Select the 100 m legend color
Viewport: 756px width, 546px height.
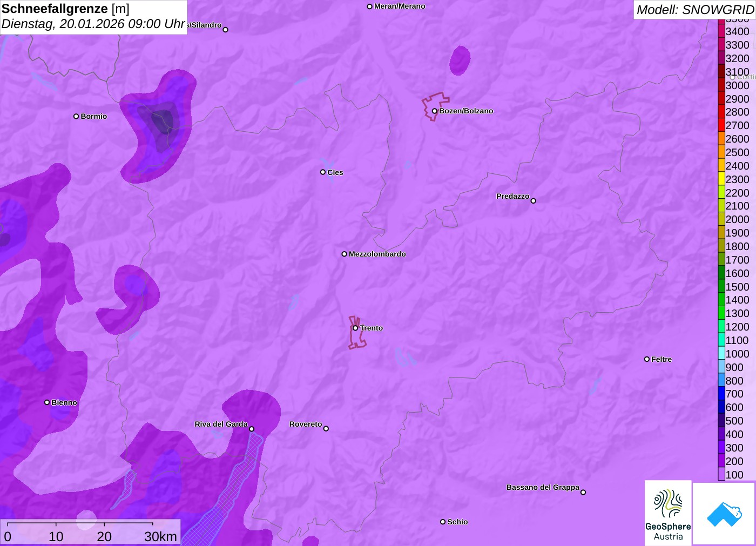tap(721, 474)
